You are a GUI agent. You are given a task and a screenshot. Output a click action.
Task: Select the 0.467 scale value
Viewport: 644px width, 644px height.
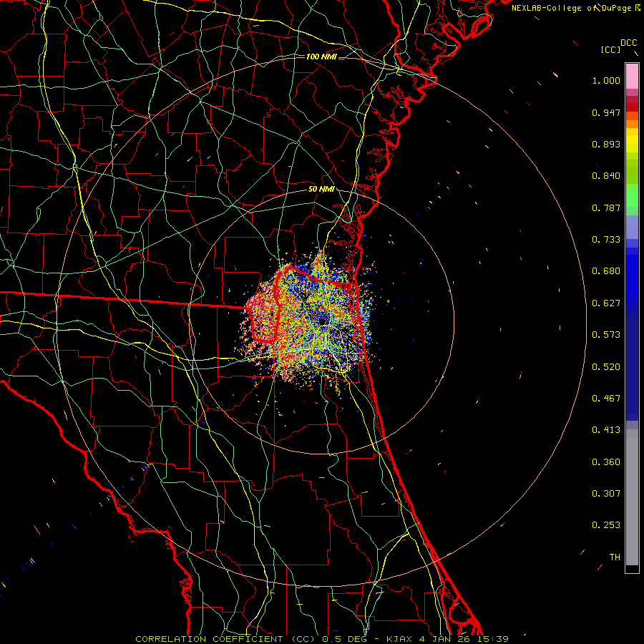click(x=606, y=399)
